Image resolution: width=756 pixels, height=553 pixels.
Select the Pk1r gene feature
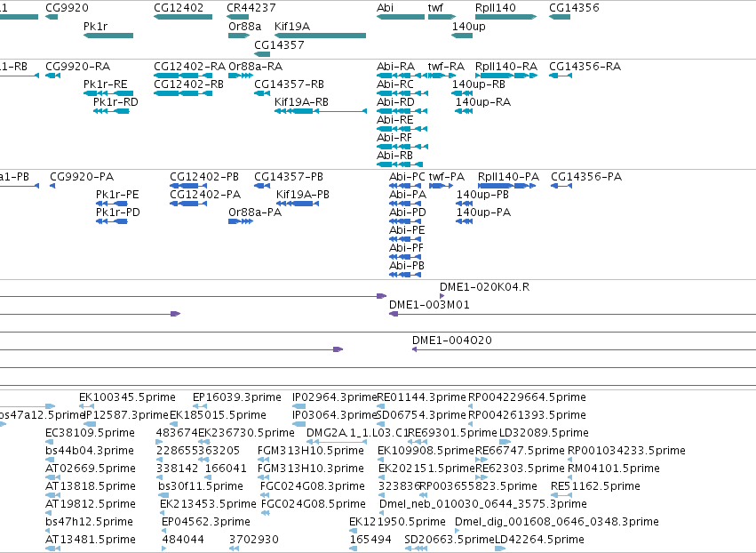tap(108, 36)
